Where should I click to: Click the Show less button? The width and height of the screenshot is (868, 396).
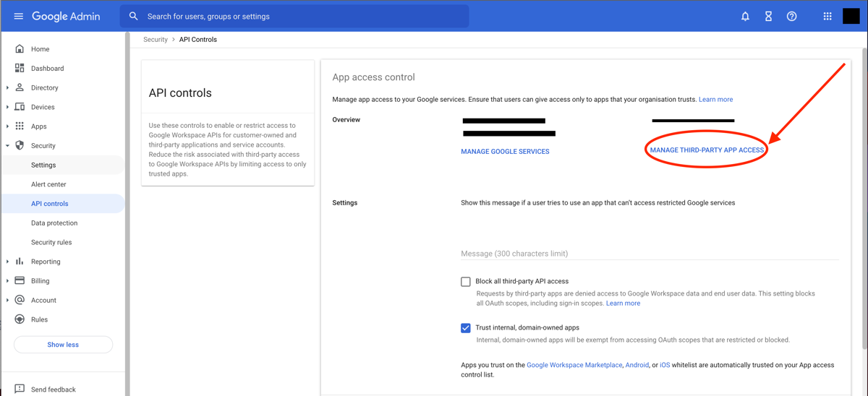(x=63, y=345)
